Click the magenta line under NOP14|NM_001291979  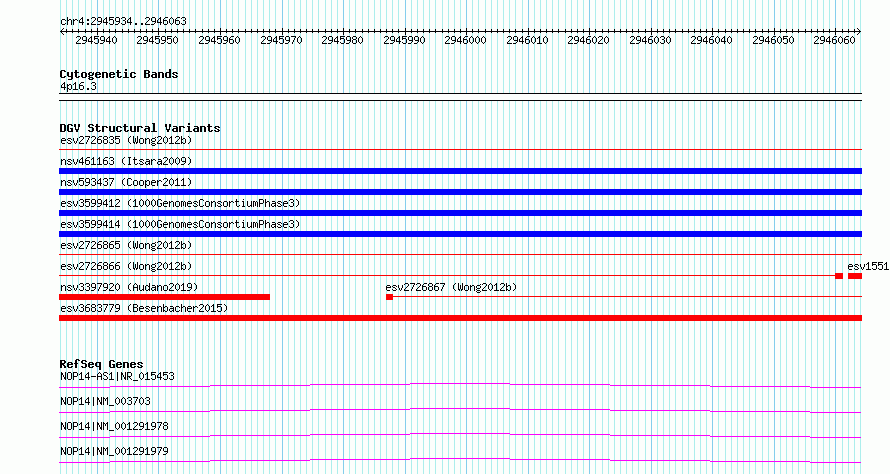pos(460,461)
